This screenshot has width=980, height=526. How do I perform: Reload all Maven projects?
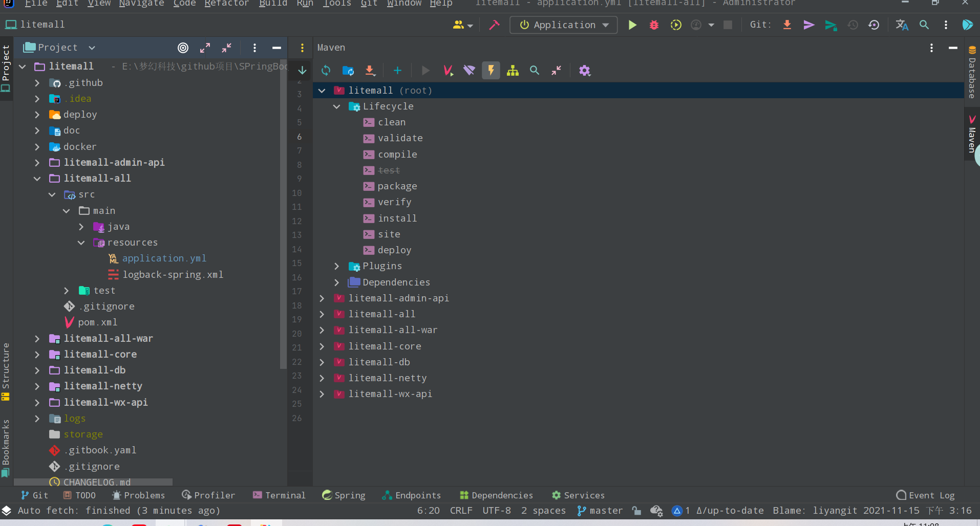[x=326, y=71]
